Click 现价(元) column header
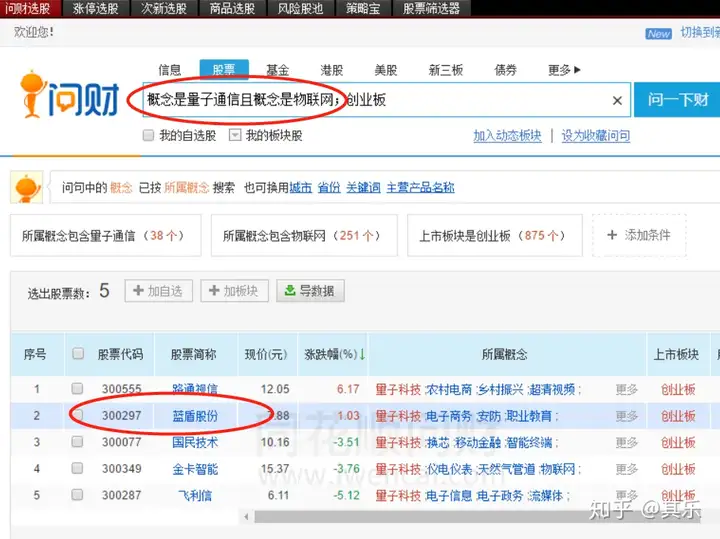 [266, 354]
